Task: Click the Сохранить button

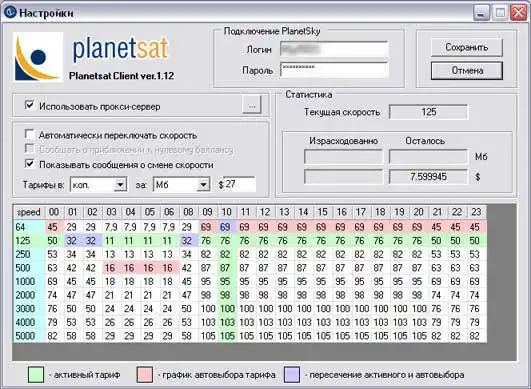Action: (x=466, y=47)
